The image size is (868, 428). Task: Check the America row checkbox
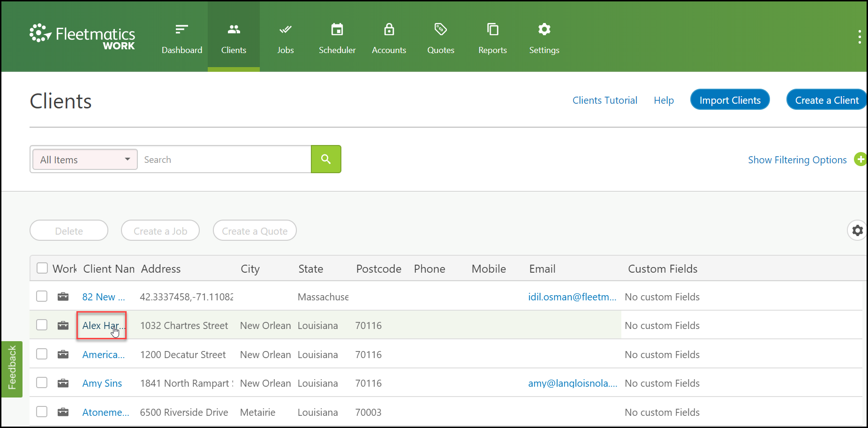[x=42, y=354]
